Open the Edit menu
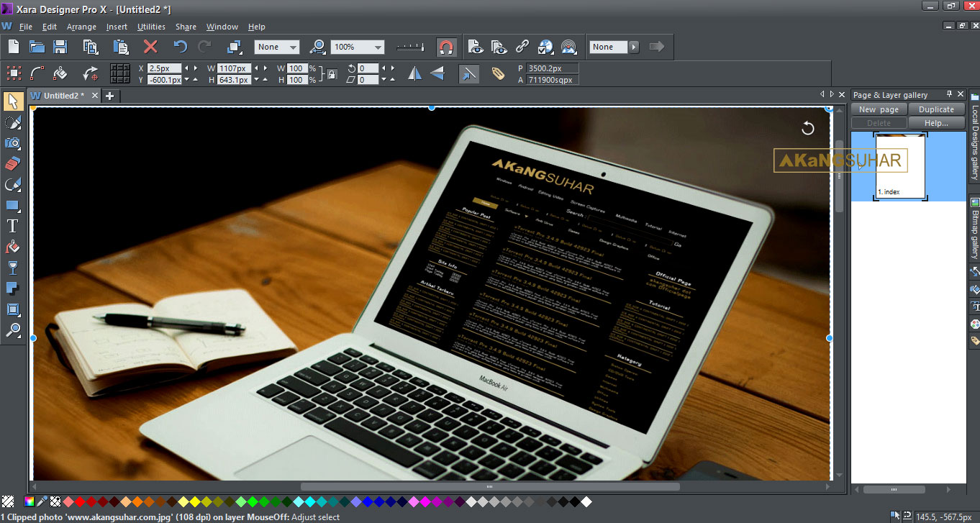Image resolution: width=980 pixels, height=523 pixels. [x=49, y=27]
